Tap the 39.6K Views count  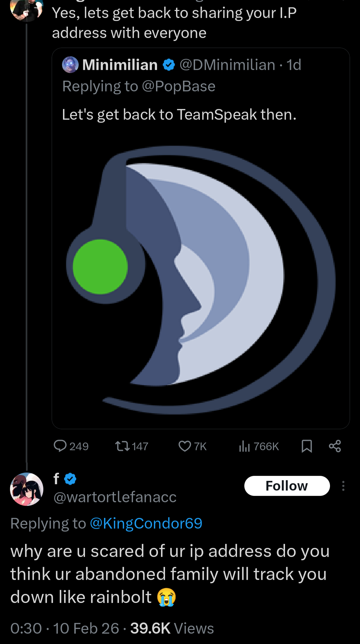[172, 628]
